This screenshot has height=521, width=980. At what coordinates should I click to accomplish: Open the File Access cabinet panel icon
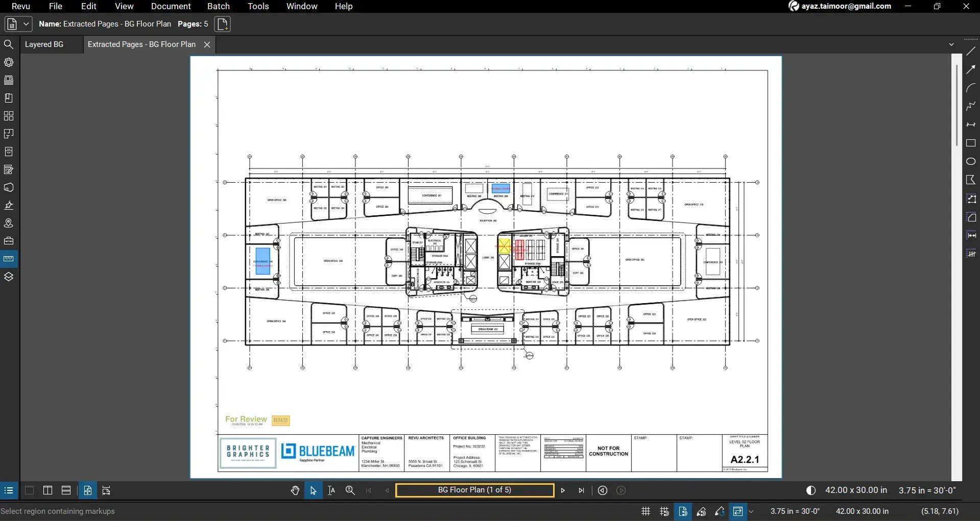point(9,152)
